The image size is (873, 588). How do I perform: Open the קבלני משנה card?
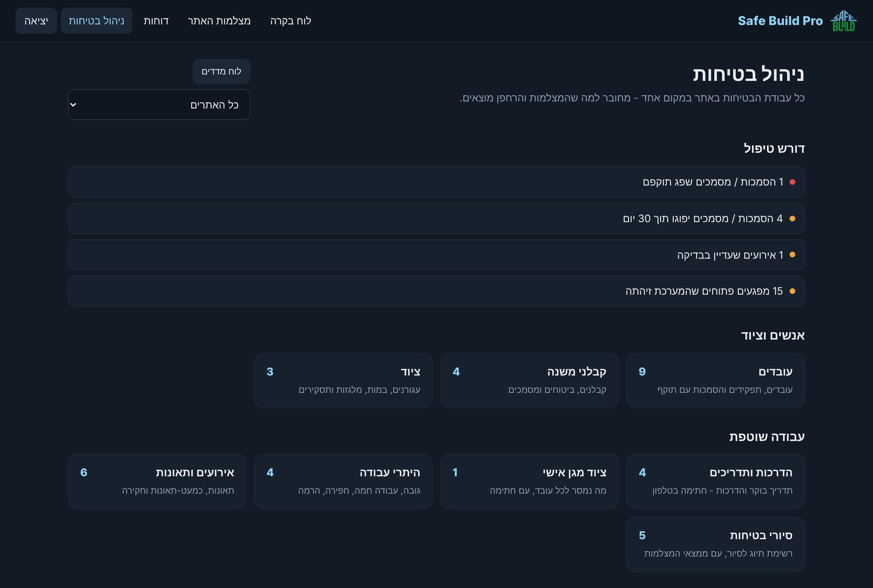point(529,380)
